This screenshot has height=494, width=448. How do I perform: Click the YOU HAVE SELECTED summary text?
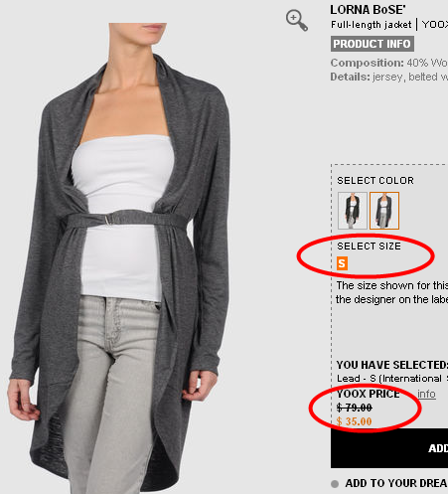coord(392,365)
